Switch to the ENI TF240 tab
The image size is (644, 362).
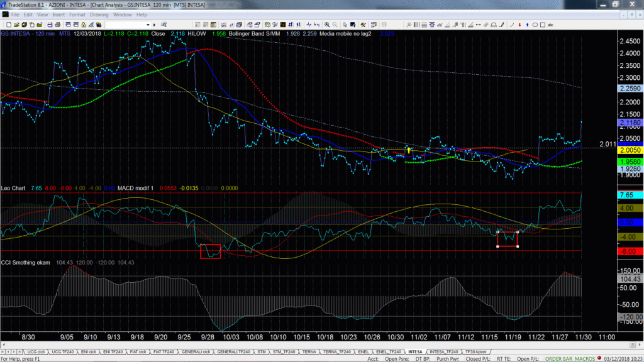click(113, 352)
